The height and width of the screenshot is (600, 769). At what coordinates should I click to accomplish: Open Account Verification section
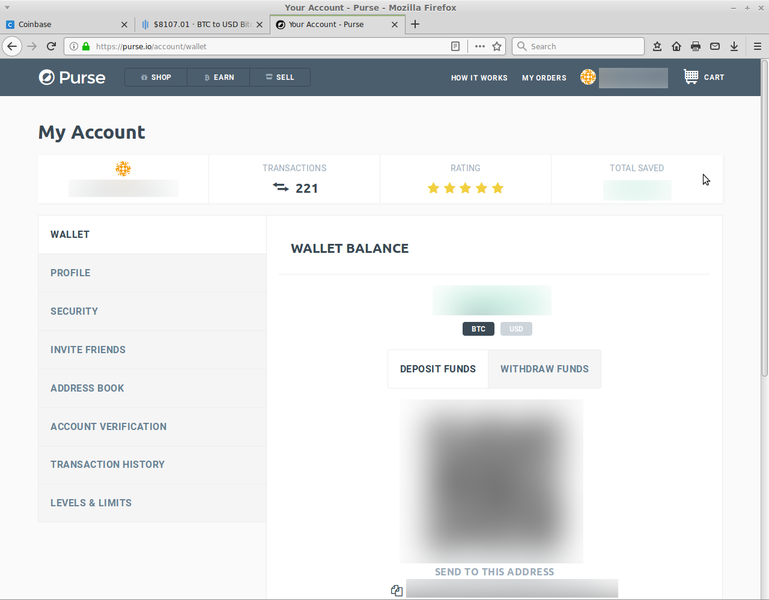[152, 426]
